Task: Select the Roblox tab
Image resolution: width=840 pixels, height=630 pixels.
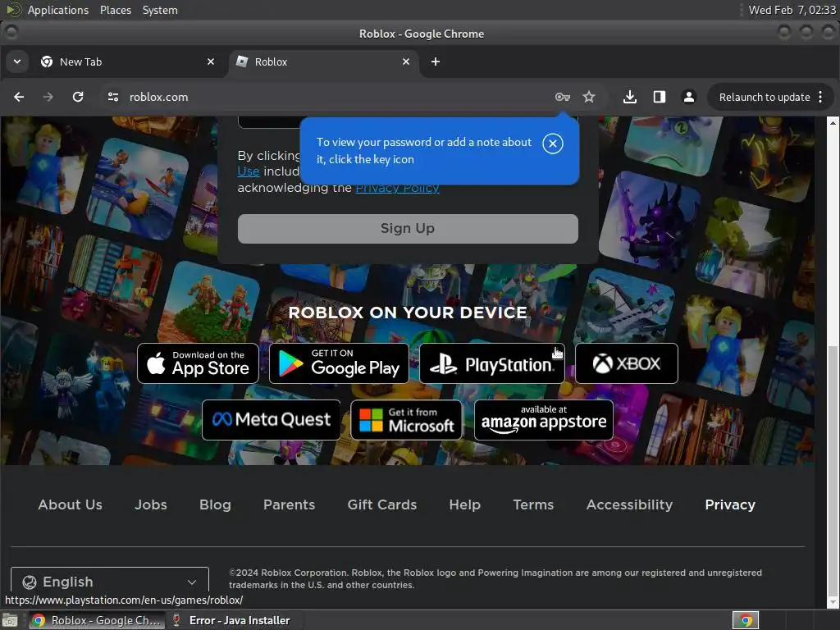Action: (x=323, y=62)
